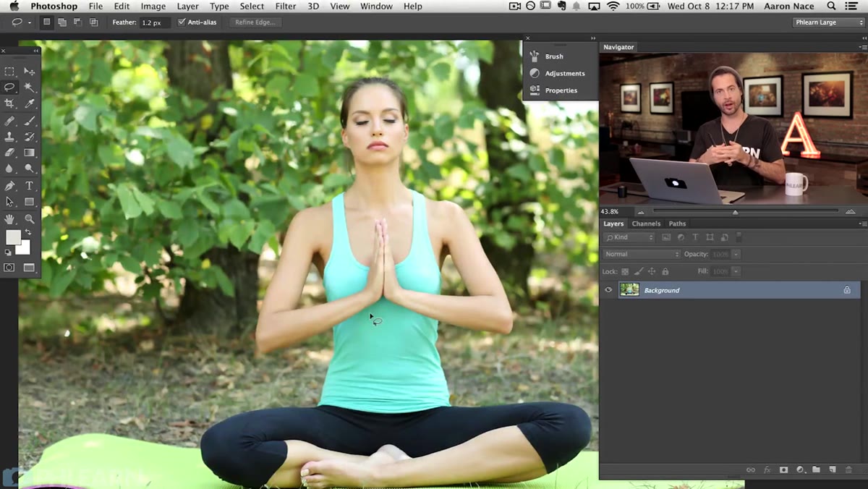This screenshot has width=868, height=489.
Task: Choose Add to selection mode
Action: point(62,22)
